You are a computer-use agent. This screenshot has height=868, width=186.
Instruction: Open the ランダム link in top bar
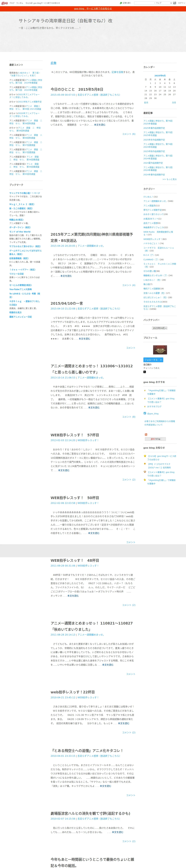coord(20,3)
